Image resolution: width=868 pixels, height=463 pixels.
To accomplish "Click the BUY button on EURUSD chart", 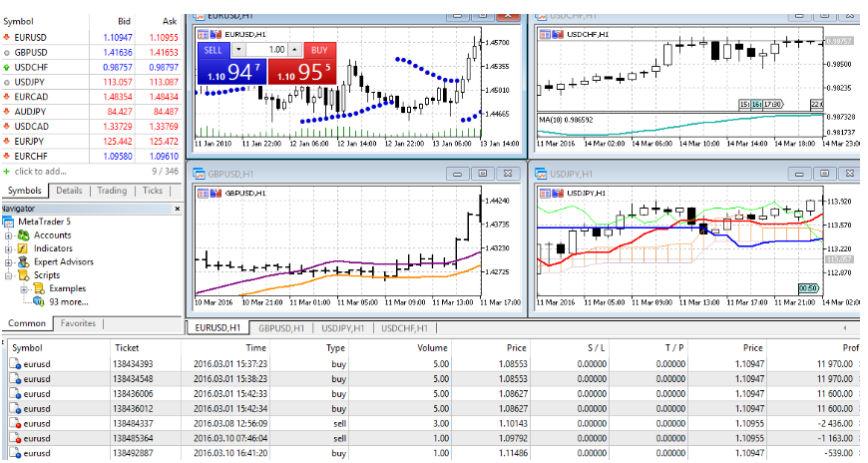I will (319, 50).
